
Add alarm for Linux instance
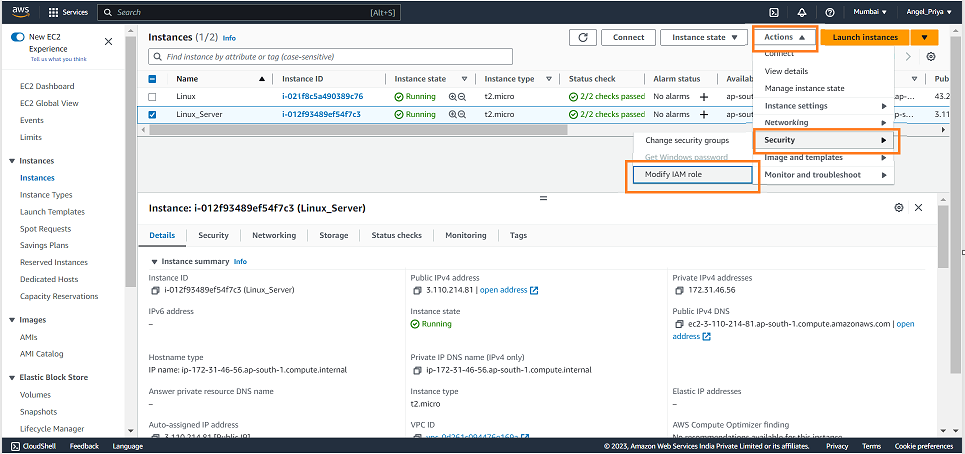[703, 97]
